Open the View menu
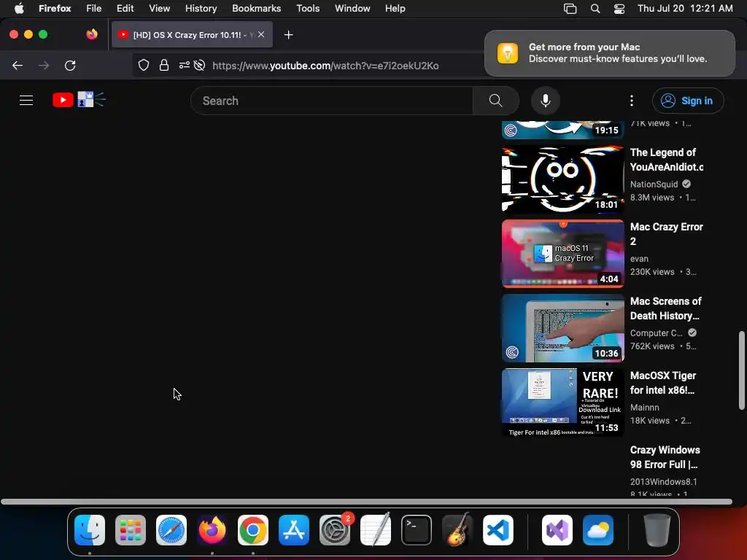 tap(159, 8)
